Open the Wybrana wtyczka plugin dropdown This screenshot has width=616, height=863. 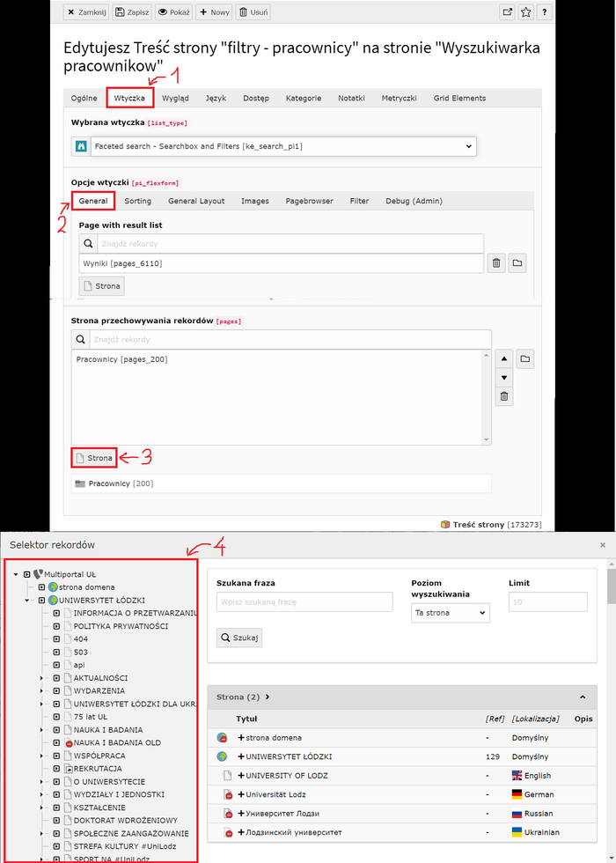[x=273, y=146]
